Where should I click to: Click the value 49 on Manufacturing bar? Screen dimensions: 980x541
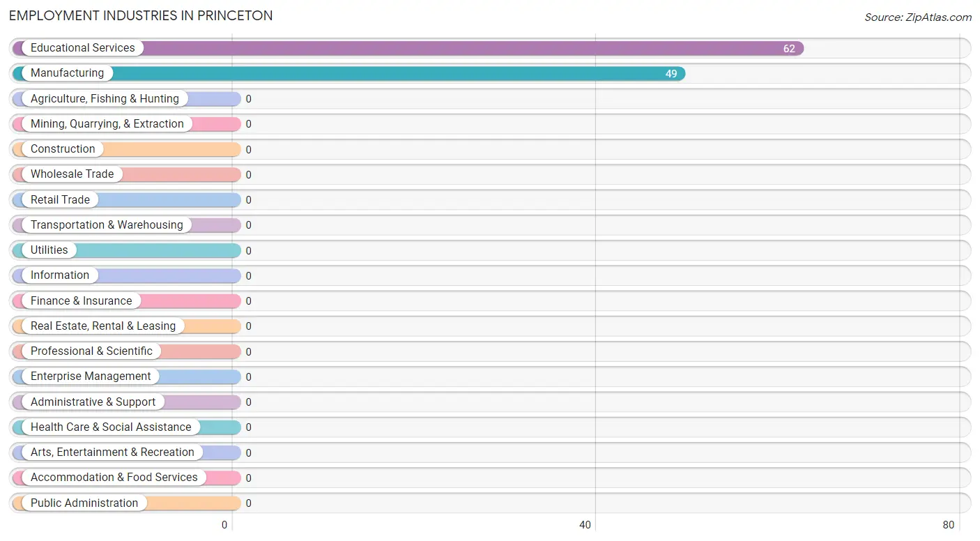tap(671, 74)
